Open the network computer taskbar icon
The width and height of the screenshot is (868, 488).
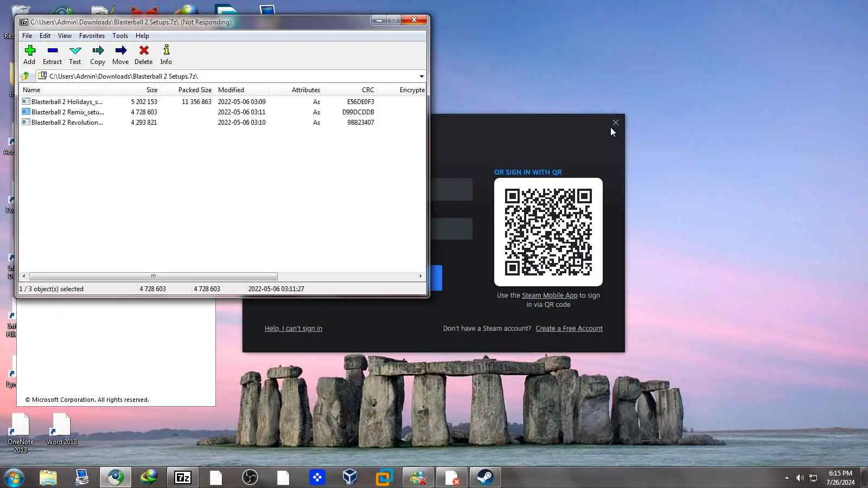pyautogui.click(x=81, y=477)
